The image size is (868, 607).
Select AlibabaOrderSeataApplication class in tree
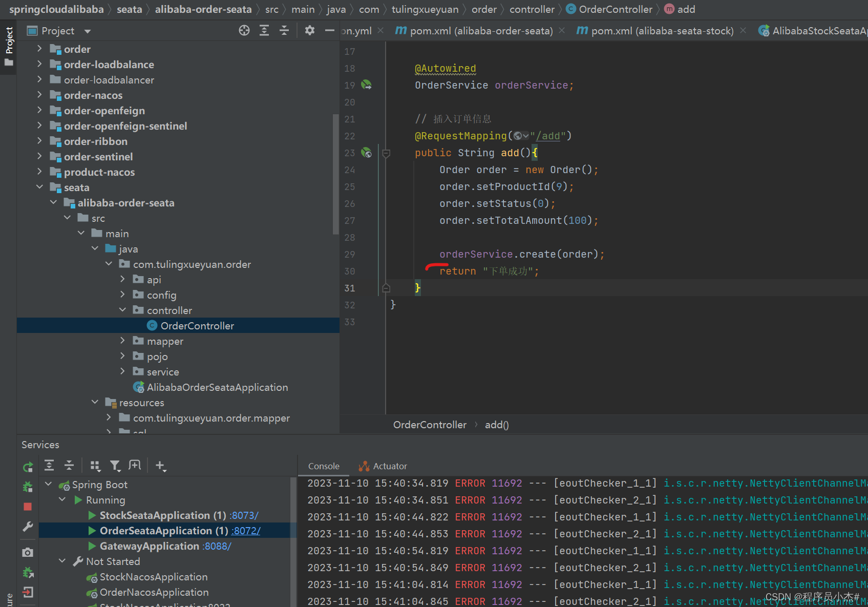(217, 387)
